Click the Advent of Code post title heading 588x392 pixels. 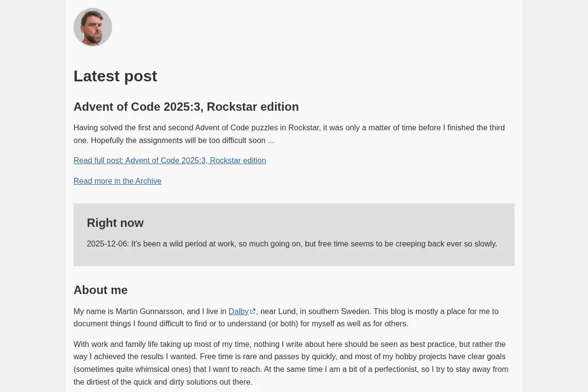(186, 106)
